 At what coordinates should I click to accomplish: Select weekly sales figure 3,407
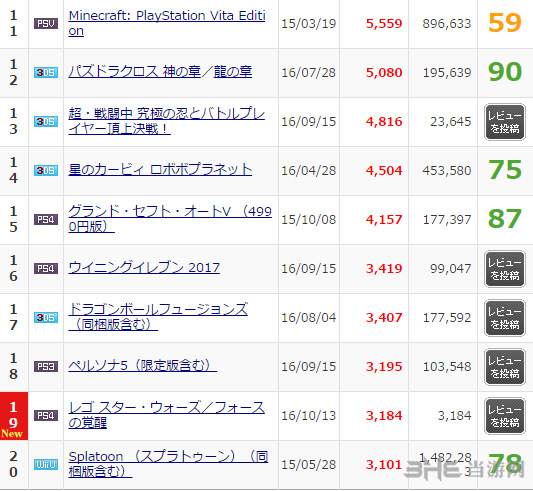point(384,317)
